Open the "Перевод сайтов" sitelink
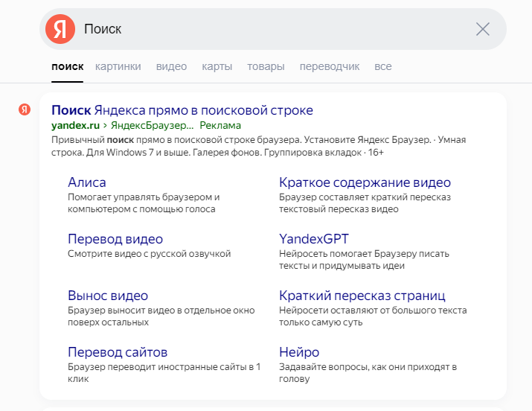Screen dimensions: 532x411 coord(118,352)
